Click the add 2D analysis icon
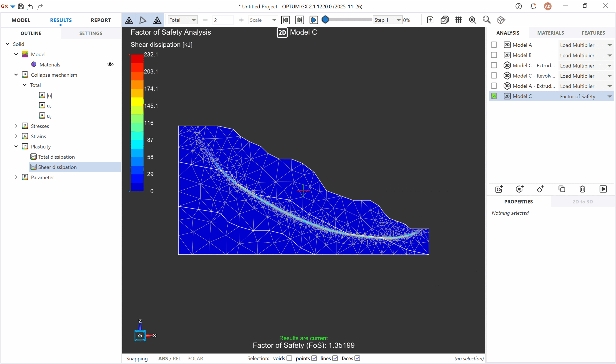The image size is (616, 364). 499,189
